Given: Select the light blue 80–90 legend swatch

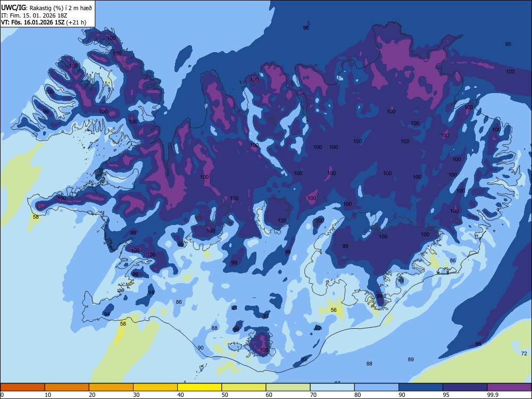Looking at the screenshot, I should [x=376, y=387].
